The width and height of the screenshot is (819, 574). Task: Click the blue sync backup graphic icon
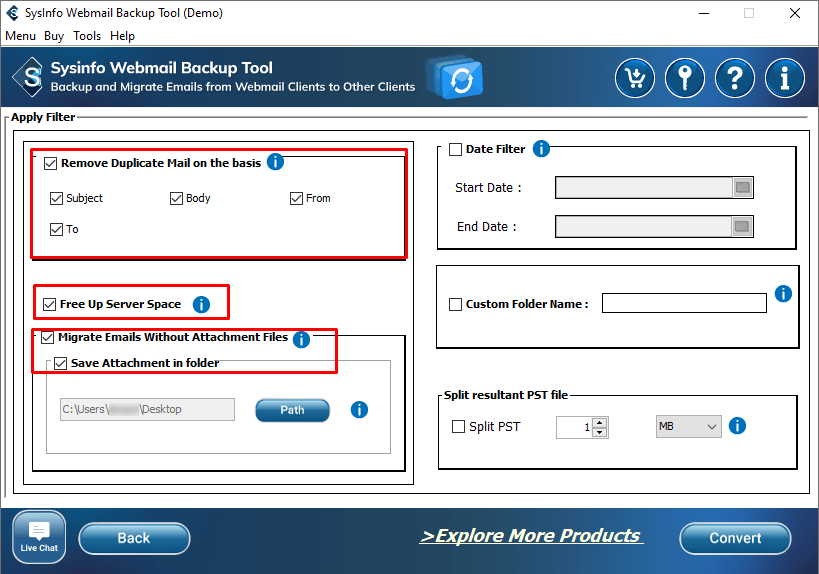tap(454, 77)
